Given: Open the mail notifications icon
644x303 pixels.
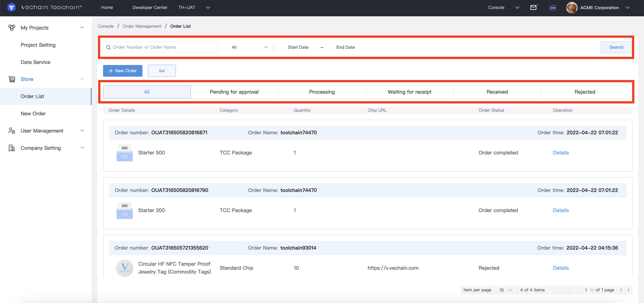Looking at the screenshot, I should (534, 8).
